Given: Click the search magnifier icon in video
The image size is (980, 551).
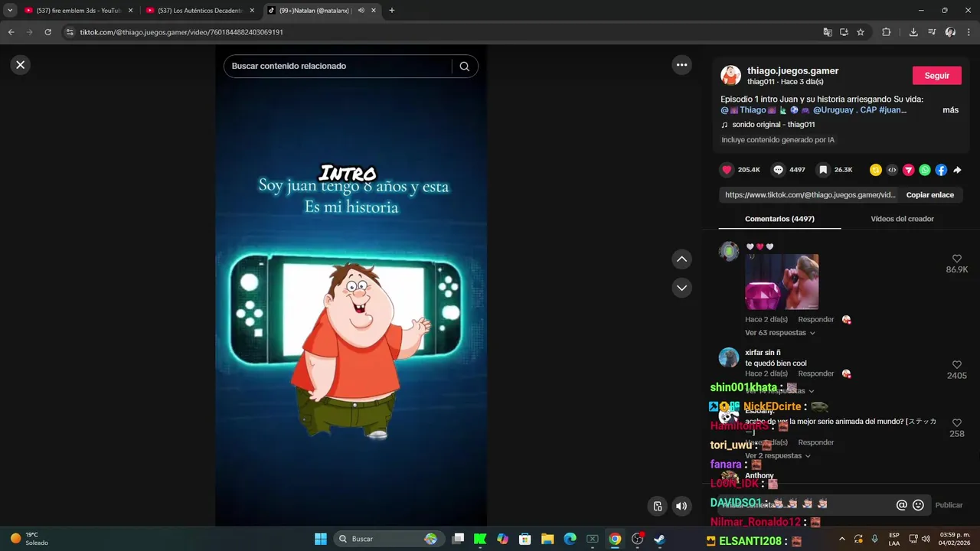Looking at the screenshot, I should pos(464,67).
